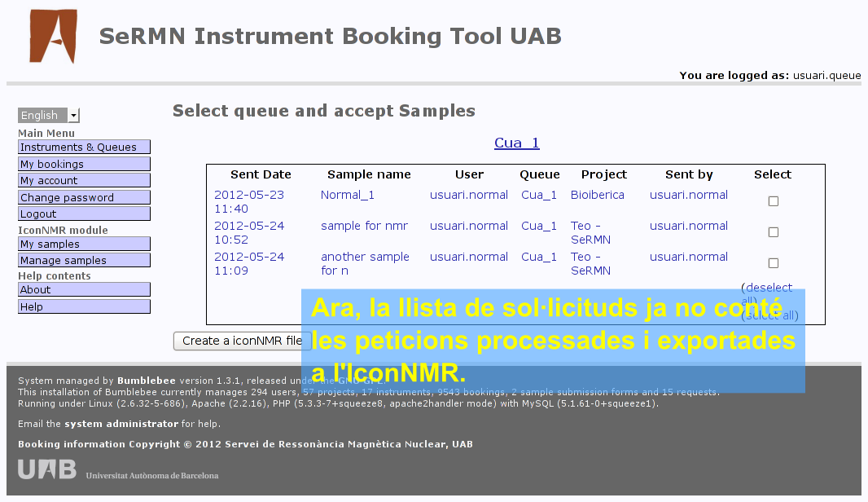The image size is (868, 502).
Task: Click the 'Help contents' section label
Action: (x=55, y=276)
